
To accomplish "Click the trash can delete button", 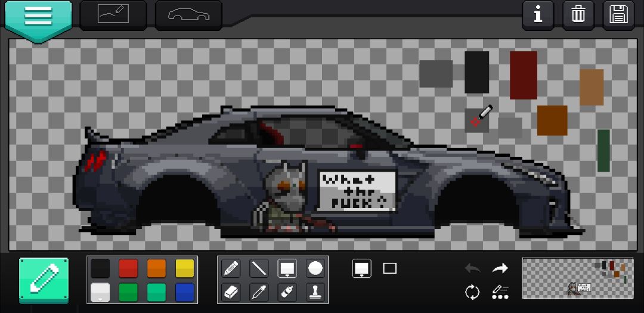I will (x=578, y=15).
